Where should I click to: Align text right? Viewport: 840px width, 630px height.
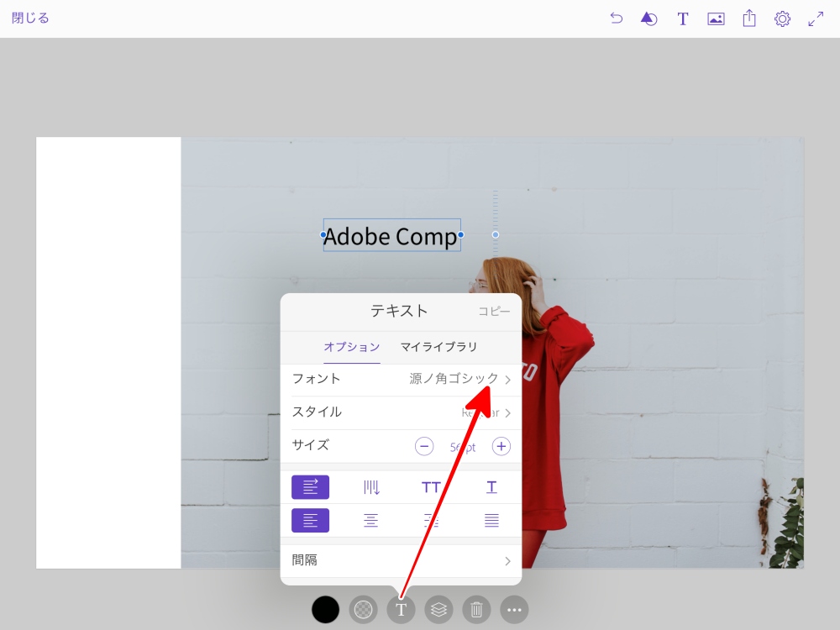click(431, 521)
